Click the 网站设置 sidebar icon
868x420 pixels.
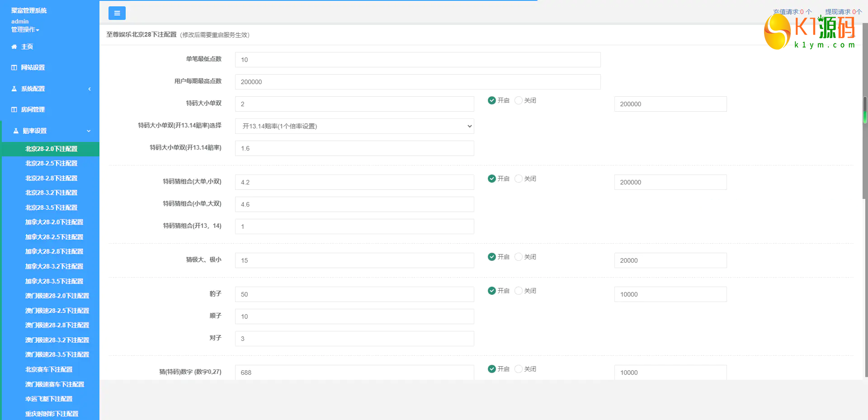tap(14, 67)
